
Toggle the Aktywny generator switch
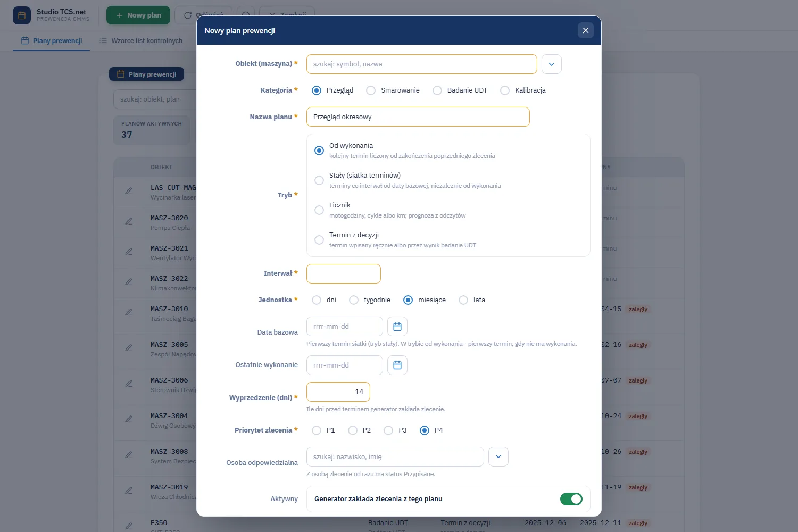click(571, 499)
